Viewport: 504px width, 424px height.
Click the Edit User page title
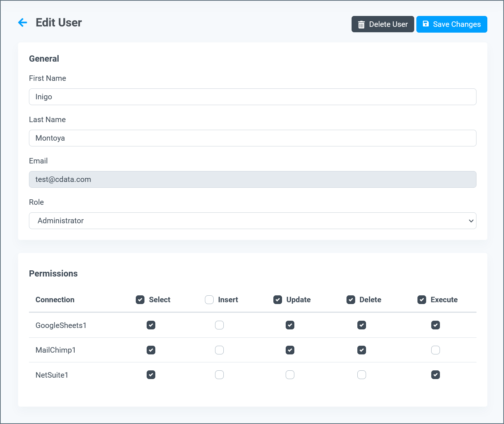click(59, 22)
